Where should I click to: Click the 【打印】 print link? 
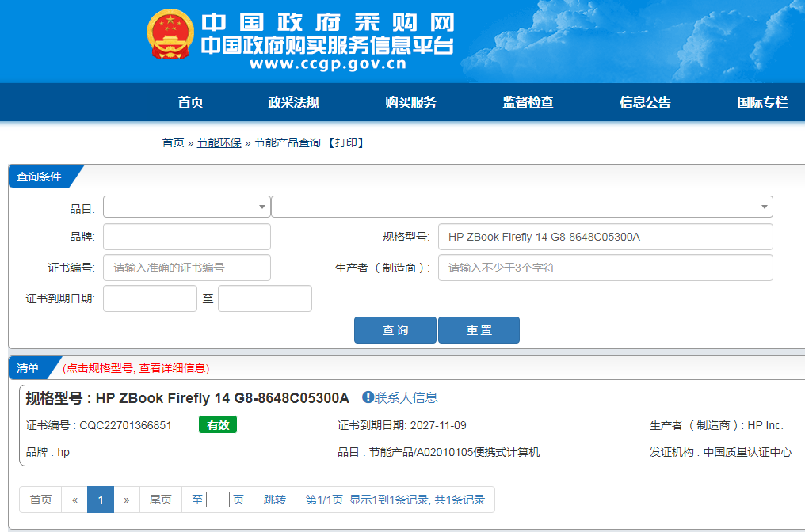pyautogui.click(x=345, y=142)
